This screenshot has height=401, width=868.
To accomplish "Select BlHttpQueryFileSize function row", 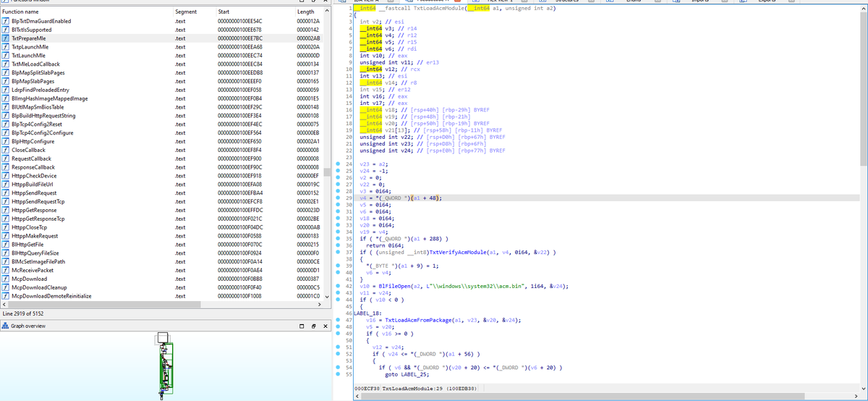I will [161, 253].
